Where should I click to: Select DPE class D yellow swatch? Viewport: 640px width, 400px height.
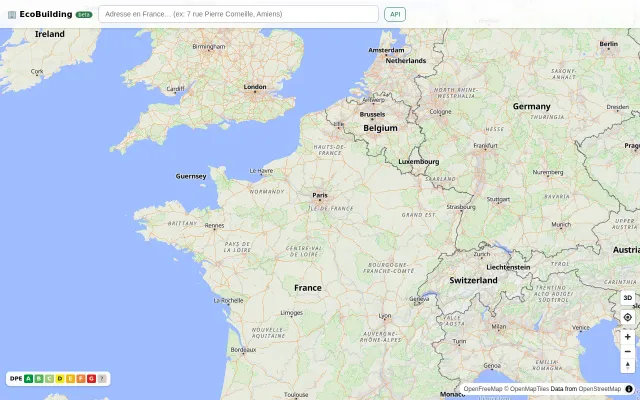(x=60, y=379)
